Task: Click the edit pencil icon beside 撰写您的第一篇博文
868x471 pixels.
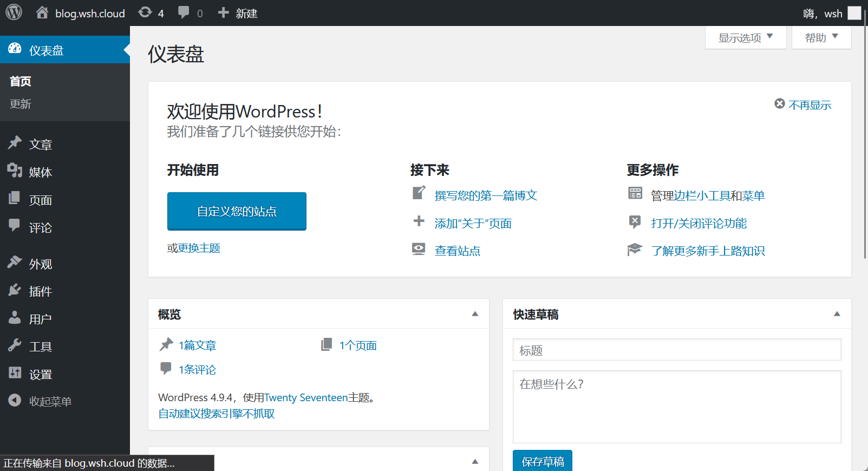Action: 419,193
